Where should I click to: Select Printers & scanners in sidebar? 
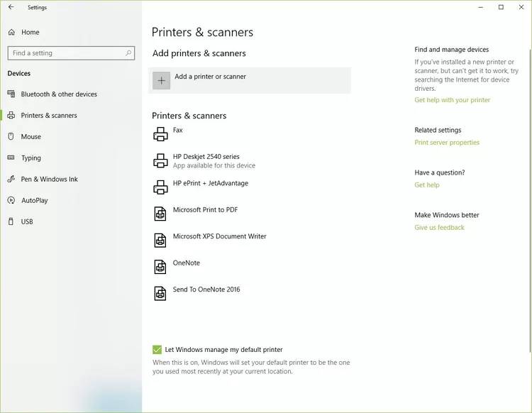(49, 116)
